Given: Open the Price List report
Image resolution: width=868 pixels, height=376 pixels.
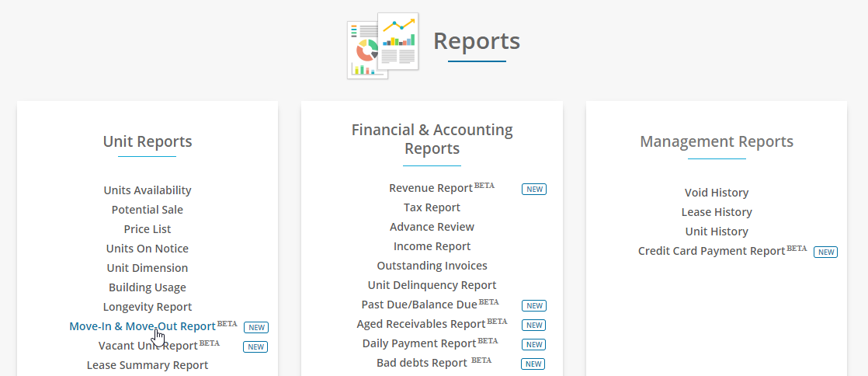Looking at the screenshot, I should [x=148, y=228].
